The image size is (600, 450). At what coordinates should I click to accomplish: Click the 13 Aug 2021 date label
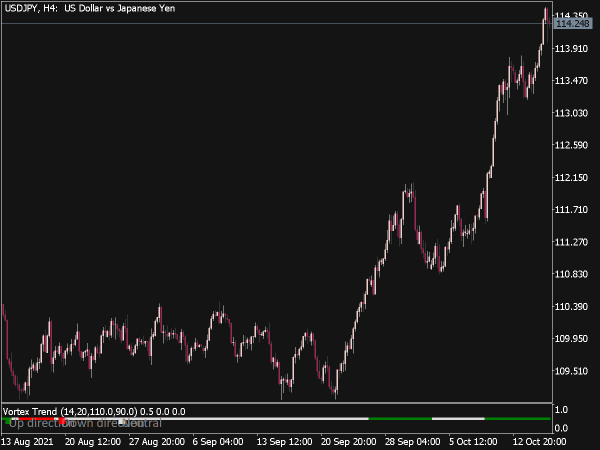point(27,442)
